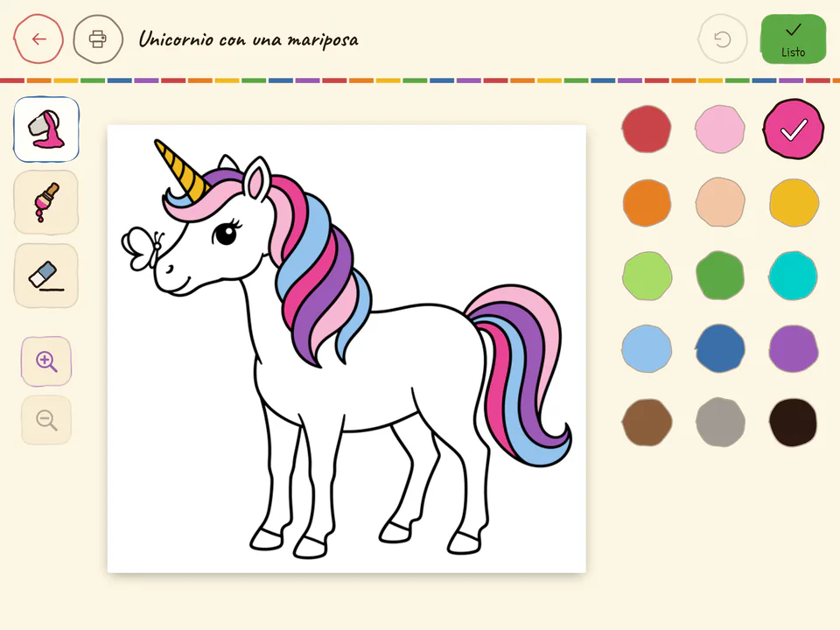This screenshot has height=630, width=840.
Task: Print the coloring page
Action: point(98,39)
